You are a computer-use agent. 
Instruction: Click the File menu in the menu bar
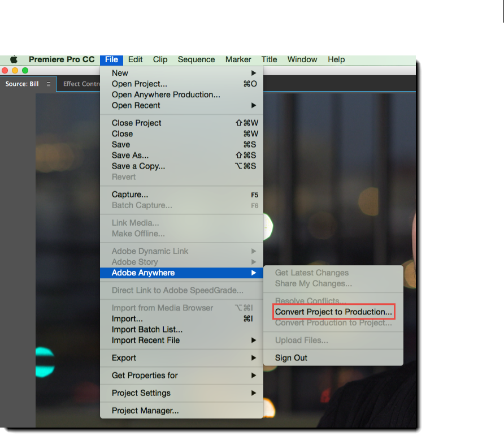tap(111, 59)
